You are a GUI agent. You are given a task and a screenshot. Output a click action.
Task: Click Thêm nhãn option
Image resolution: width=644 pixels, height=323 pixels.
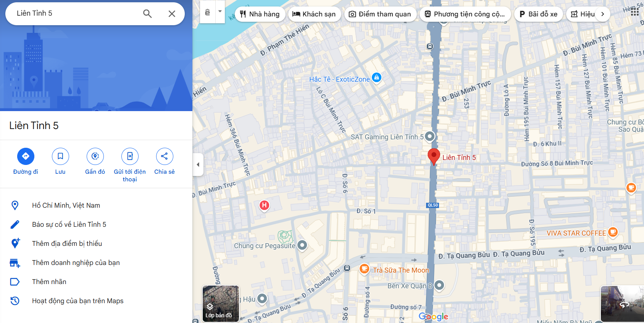pyautogui.click(x=96, y=282)
